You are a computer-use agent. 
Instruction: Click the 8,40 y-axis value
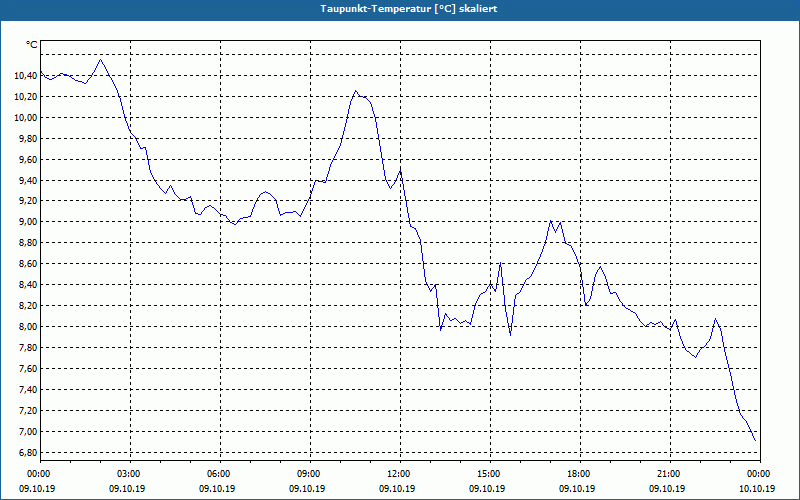(28, 285)
